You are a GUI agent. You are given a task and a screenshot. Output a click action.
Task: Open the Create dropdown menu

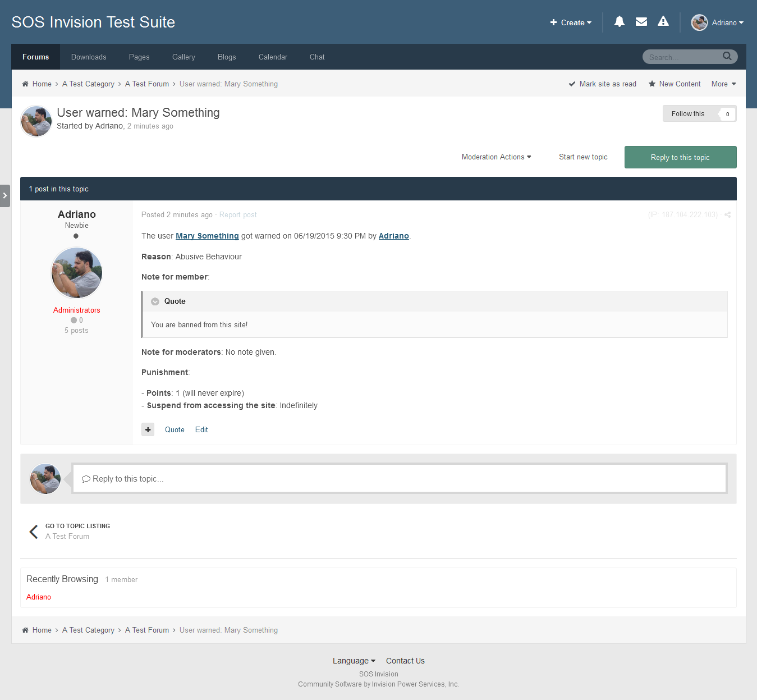click(x=571, y=22)
